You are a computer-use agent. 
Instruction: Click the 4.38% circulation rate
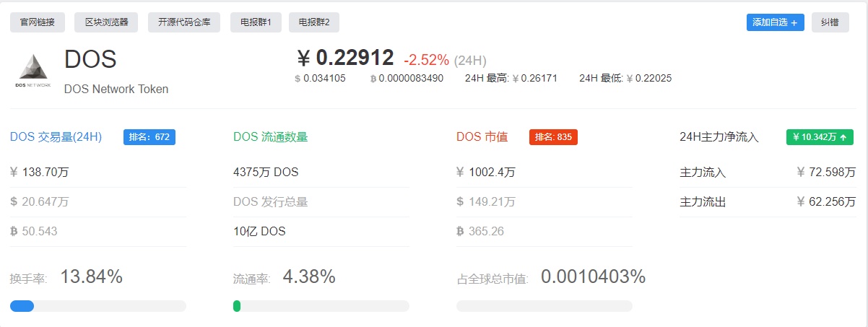tap(309, 276)
